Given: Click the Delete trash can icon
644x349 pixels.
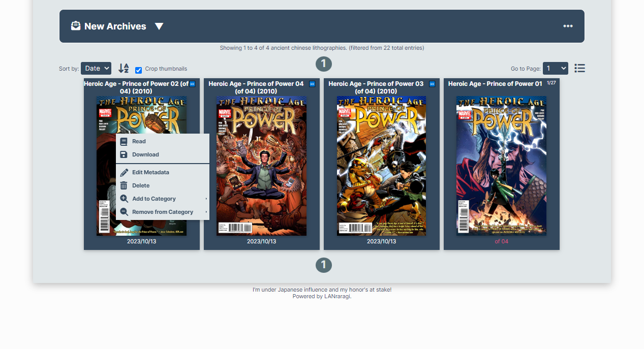Looking at the screenshot, I should pos(124,185).
